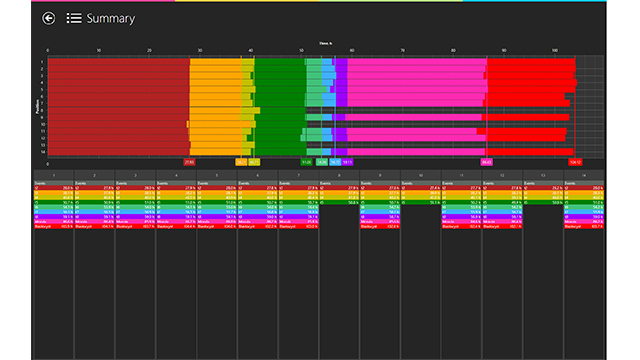The width and height of the screenshot is (640, 360).
Task: Select the dark red t2 row in column 1
Action: click(x=54, y=188)
